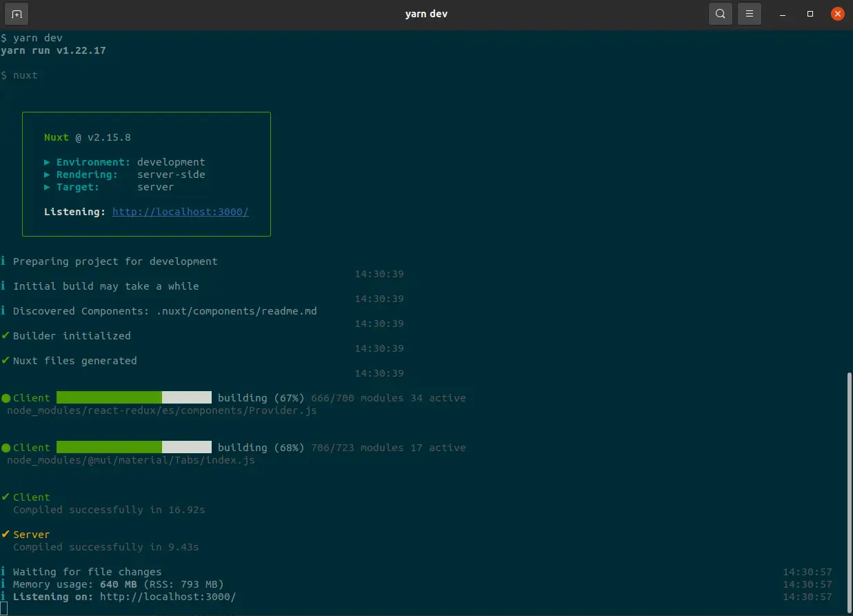The width and height of the screenshot is (853, 616).
Task: Click the info icon beside Preparing project
Action: pyautogui.click(x=3, y=261)
